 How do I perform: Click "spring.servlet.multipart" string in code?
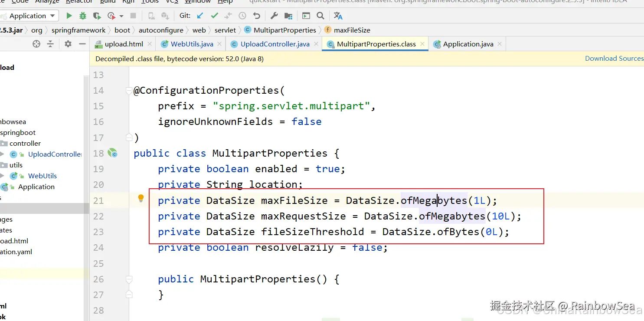292,106
